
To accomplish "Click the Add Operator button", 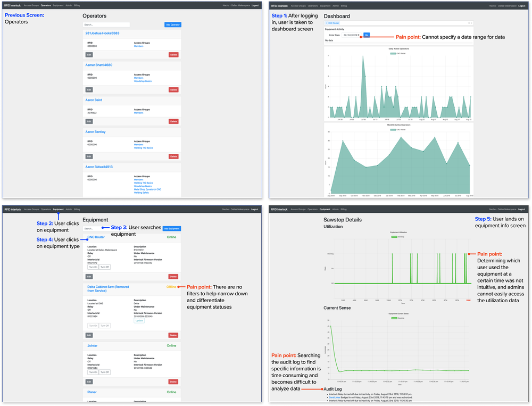I will pyautogui.click(x=173, y=24).
